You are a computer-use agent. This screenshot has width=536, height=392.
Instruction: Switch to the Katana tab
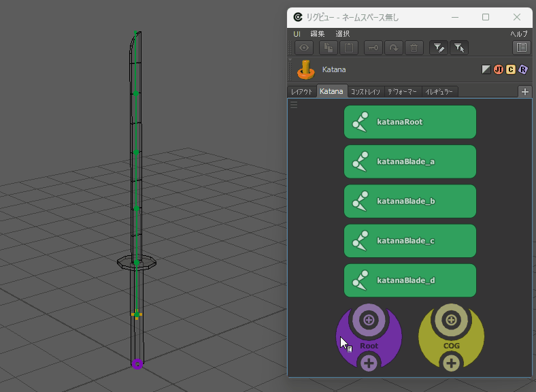click(x=331, y=91)
